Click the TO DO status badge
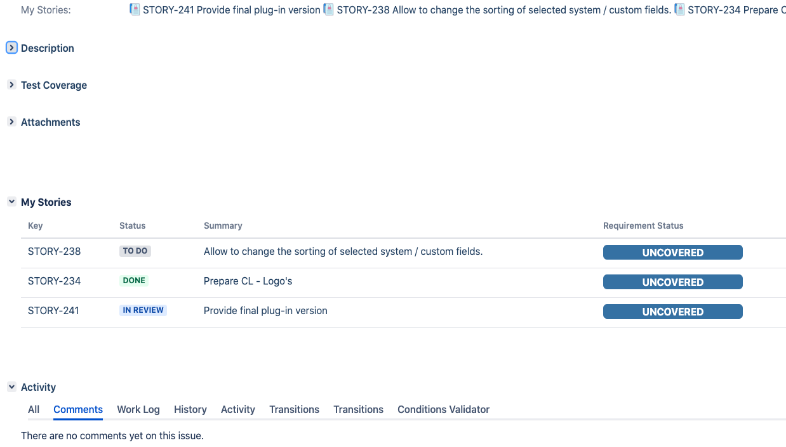The width and height of the screenshot is (786, 447). click(x=135, y=252)
